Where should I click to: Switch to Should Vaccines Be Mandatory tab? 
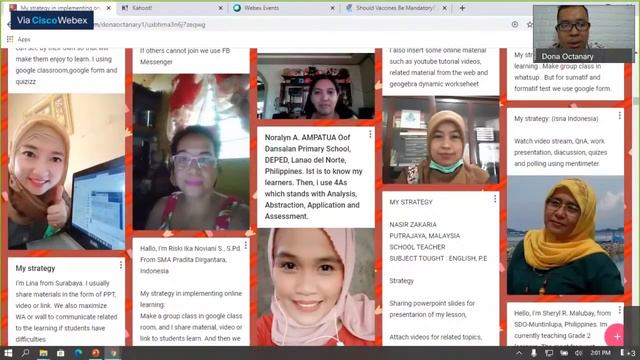coord(395,8)
